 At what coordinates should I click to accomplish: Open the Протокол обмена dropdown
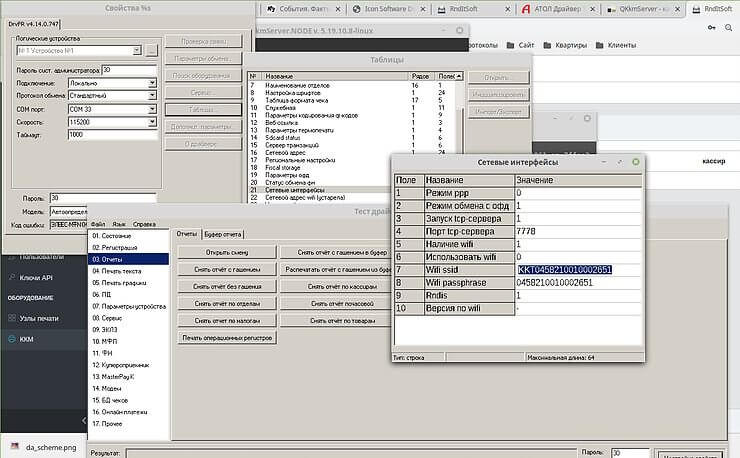click(x=152, y=95)
